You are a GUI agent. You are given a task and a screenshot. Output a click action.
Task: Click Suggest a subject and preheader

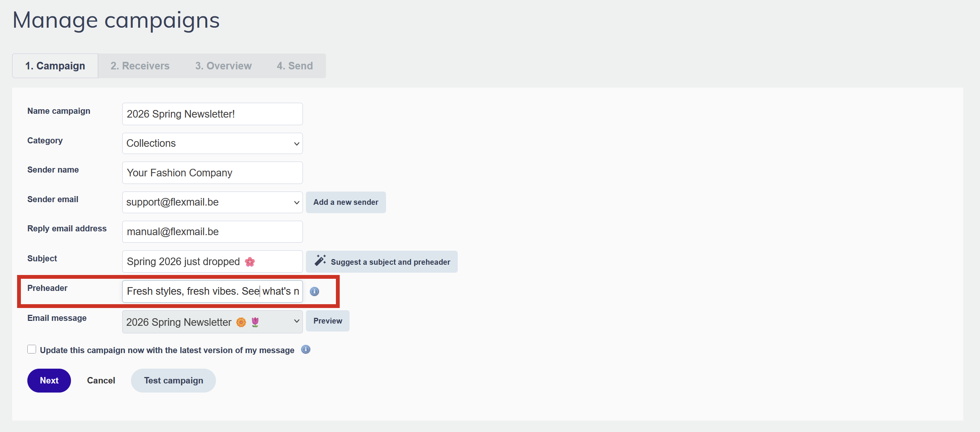[x=390, y=262]
